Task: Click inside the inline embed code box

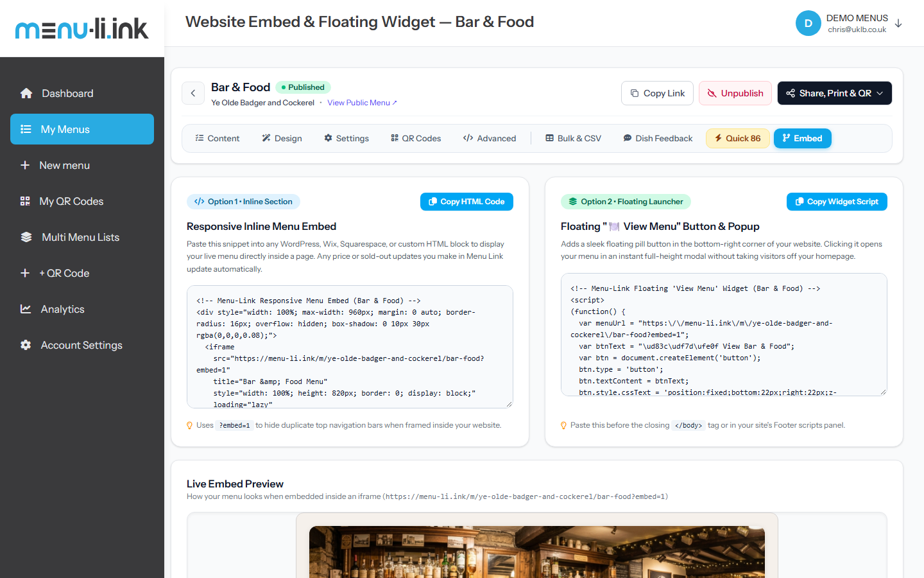Action: point(350,347)
